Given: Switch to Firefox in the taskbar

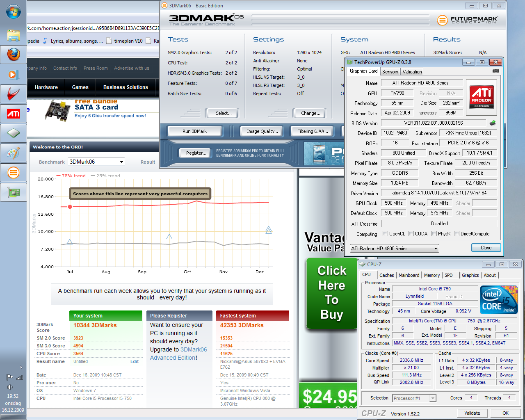Looking at the screenshot, I should 13,55.
